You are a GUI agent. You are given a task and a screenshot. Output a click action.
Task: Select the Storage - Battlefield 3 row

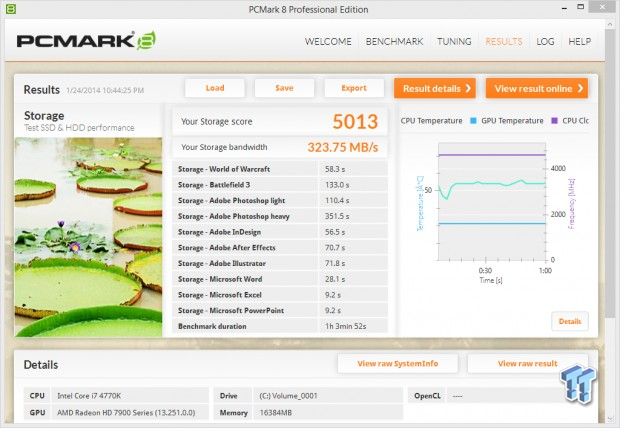tap(280, 185)
